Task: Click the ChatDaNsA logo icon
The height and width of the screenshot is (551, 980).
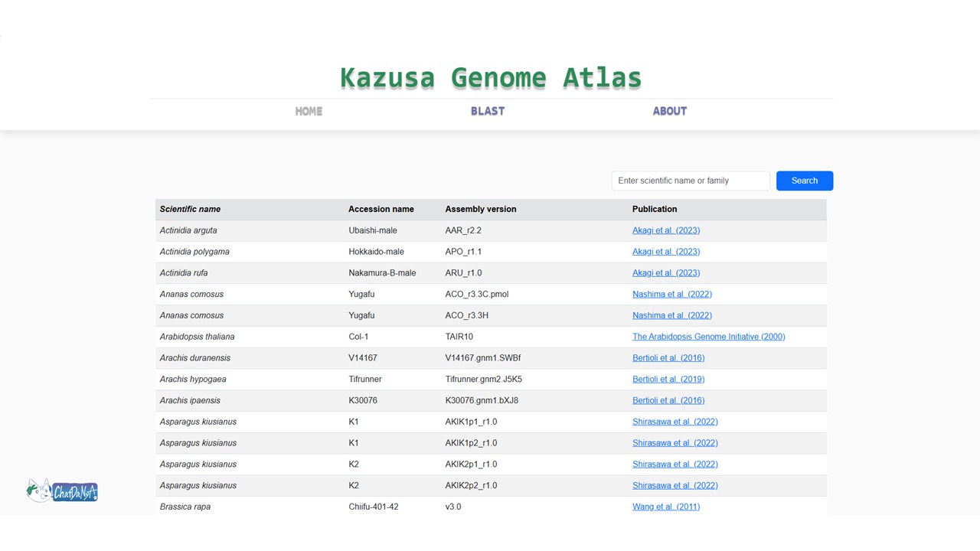Action: [62, 491]
